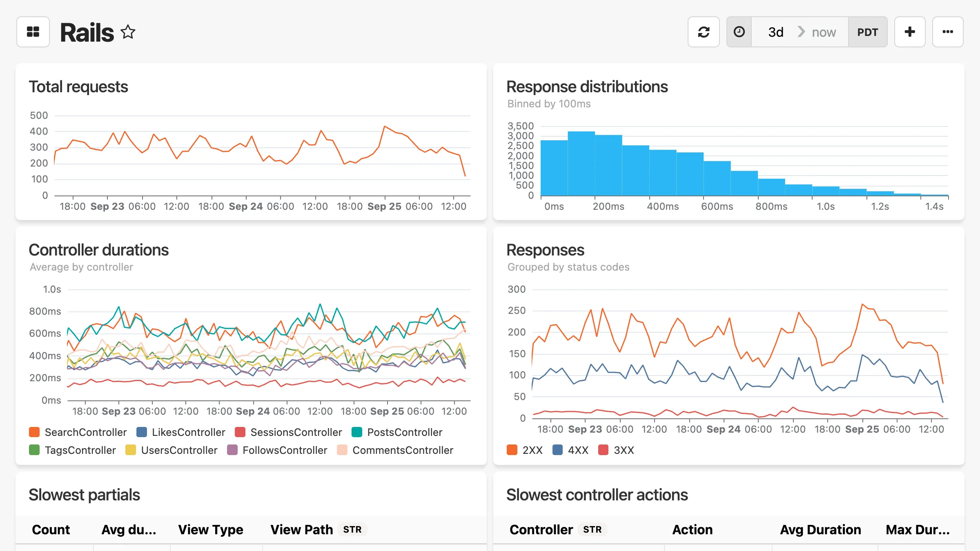Open the Slowest controller actions panel title
980x551 pixels.
[x=597, y=495]
